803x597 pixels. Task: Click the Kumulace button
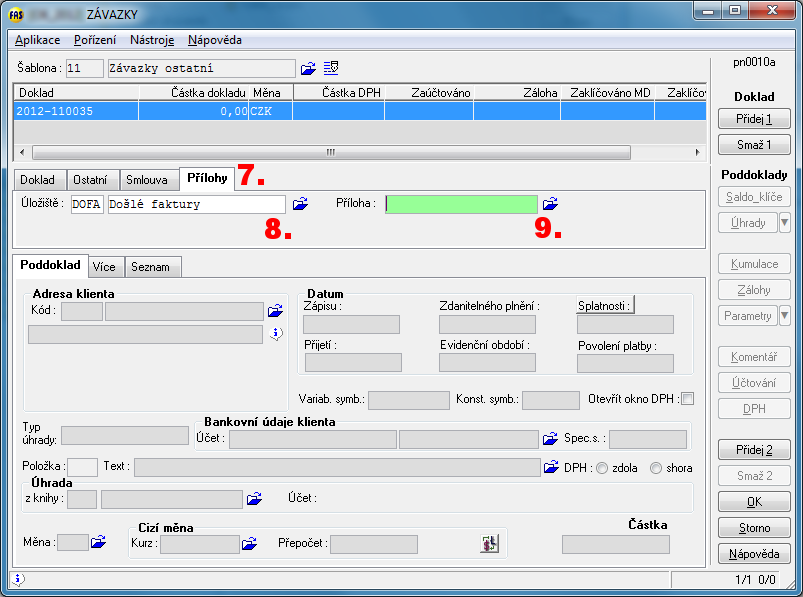coord(754,264)
